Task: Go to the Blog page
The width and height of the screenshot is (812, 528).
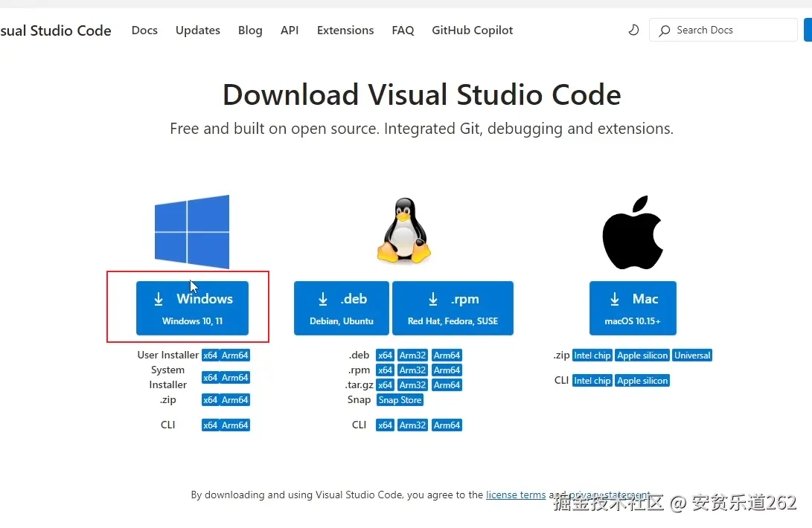Action: 250,30
